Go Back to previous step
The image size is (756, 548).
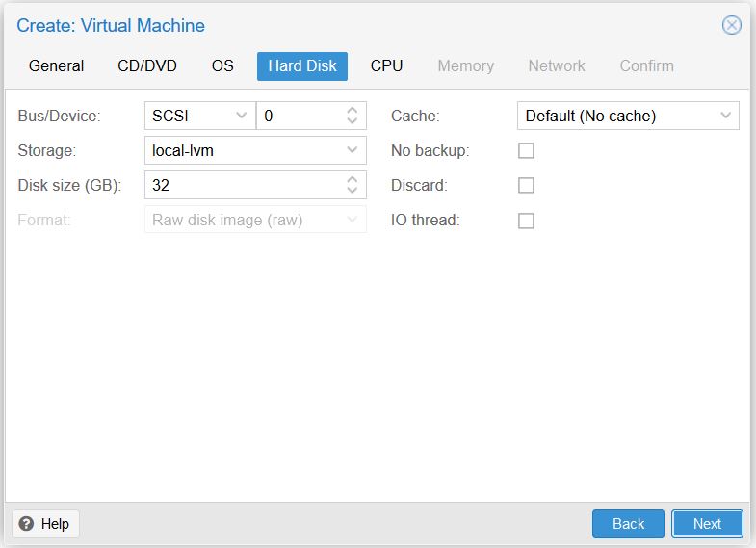pyautogui.click(x=628, y=523)
